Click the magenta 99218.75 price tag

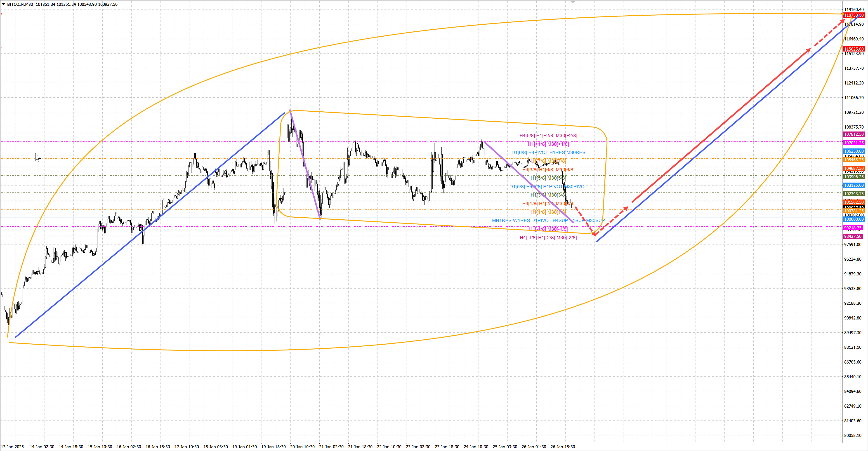(852, 228)
